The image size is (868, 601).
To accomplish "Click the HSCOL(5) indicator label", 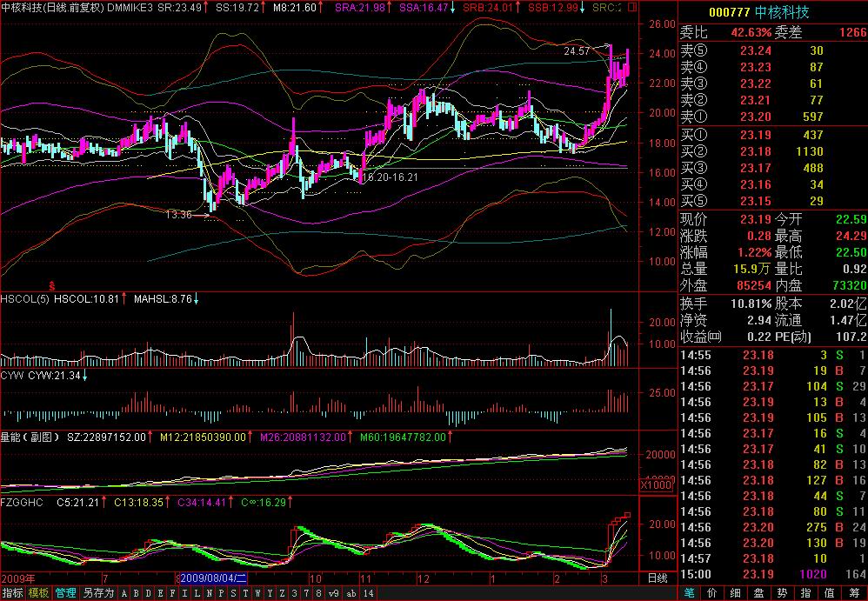I will point(24,299).
